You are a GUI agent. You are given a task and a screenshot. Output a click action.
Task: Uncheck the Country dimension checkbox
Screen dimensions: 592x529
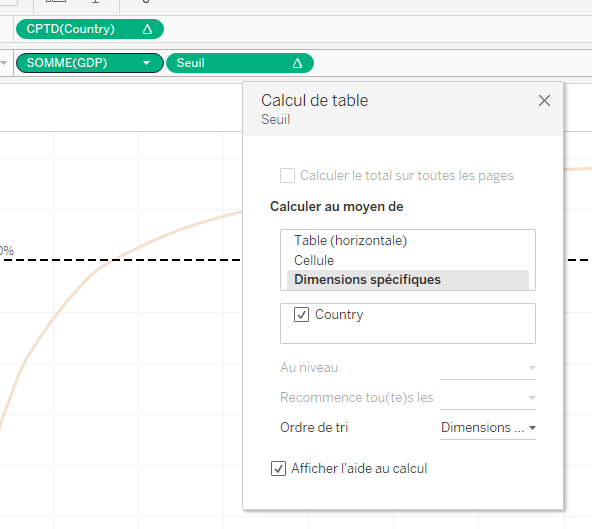click(x=301, y=315)
